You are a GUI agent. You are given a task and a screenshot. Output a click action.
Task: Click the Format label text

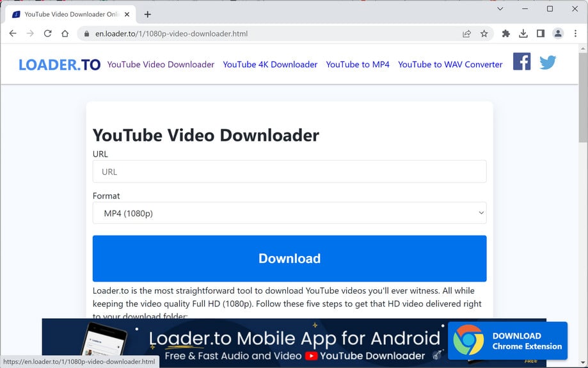coord(106,196)
